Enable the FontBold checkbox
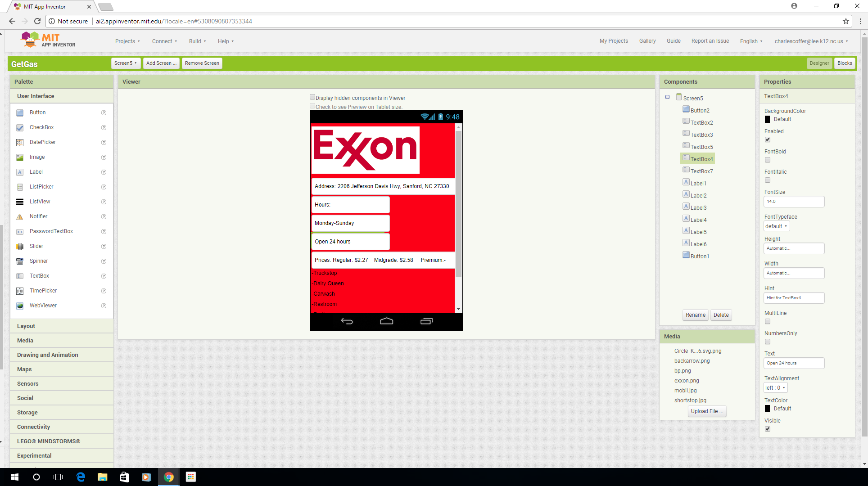868x486 pixels. [768, 160]
